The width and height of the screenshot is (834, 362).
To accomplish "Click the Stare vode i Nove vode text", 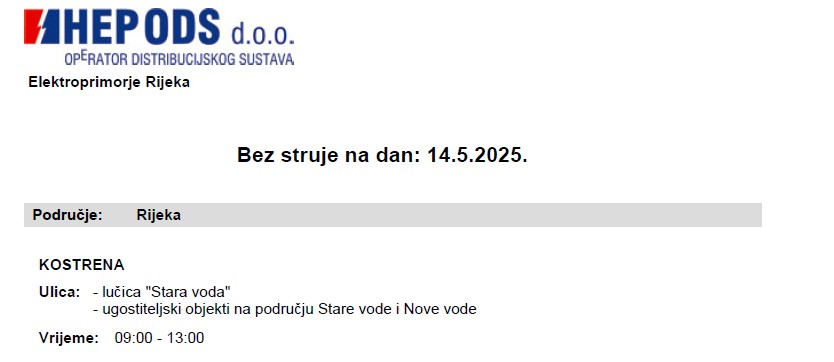I will [397, 309].
